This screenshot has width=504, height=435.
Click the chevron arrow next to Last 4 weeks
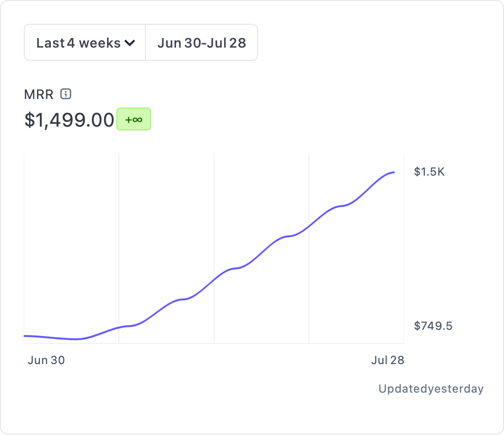tap(130, 43)
